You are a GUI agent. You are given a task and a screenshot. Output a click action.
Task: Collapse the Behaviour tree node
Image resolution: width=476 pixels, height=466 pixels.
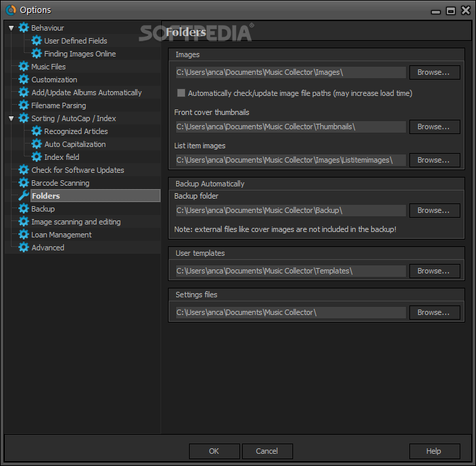(x=12, y=28)
